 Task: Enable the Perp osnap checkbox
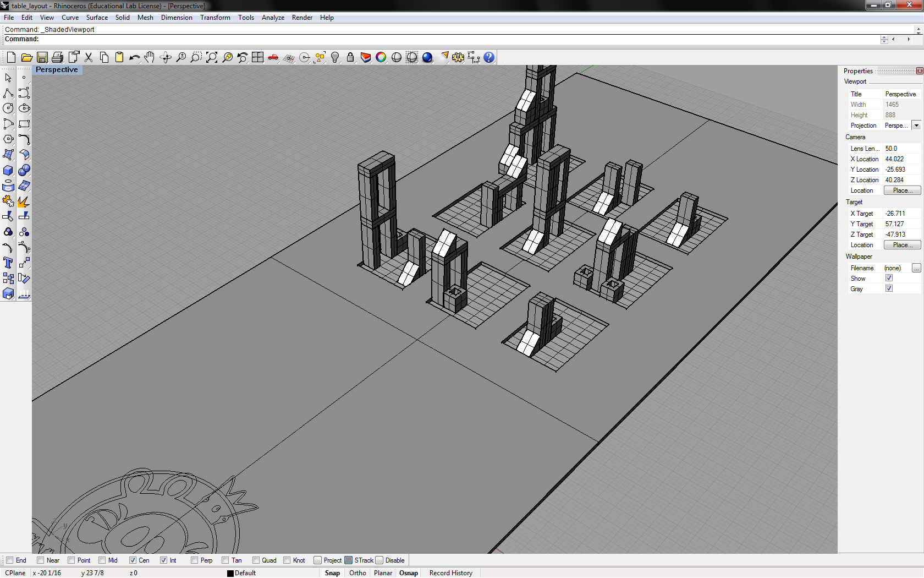(194, 560)
